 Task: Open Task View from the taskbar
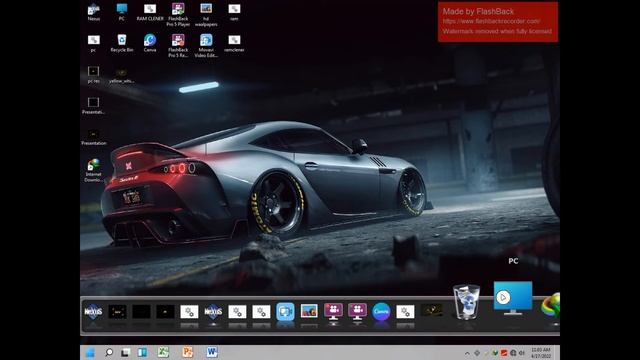(x=125, y=352)
